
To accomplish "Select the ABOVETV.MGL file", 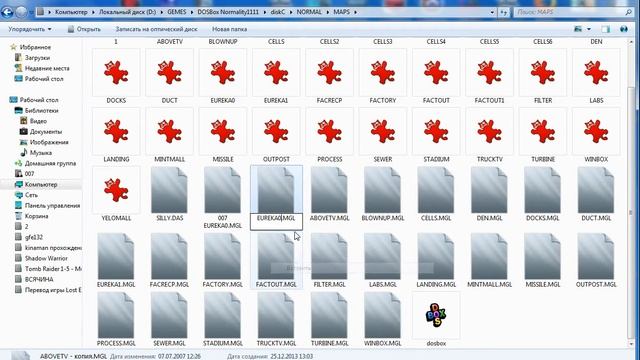I will click(329, 194).
